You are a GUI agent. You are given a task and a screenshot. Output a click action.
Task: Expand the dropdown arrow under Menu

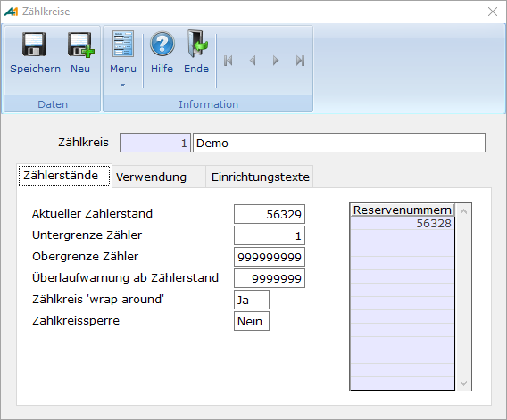[x=122, y=86]
